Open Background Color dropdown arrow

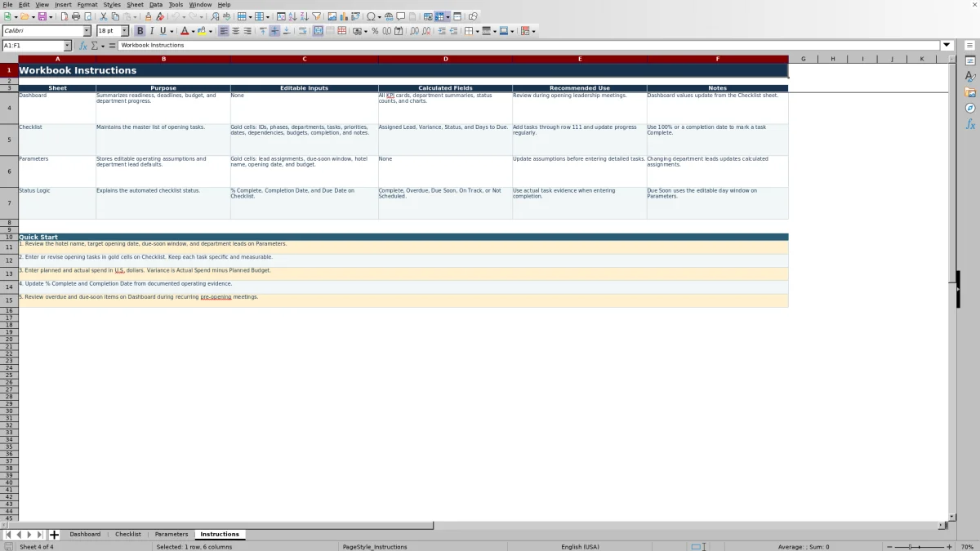pyautogui.click(x=211, y=31)
